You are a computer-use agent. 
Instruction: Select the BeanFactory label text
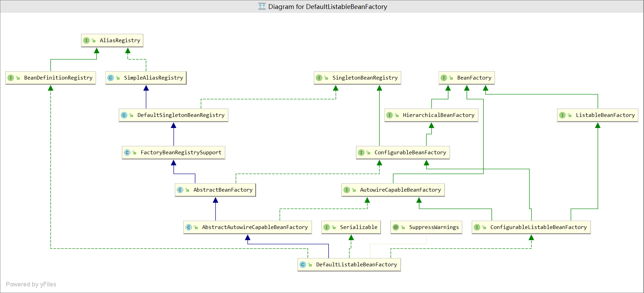tap(474, 78)
